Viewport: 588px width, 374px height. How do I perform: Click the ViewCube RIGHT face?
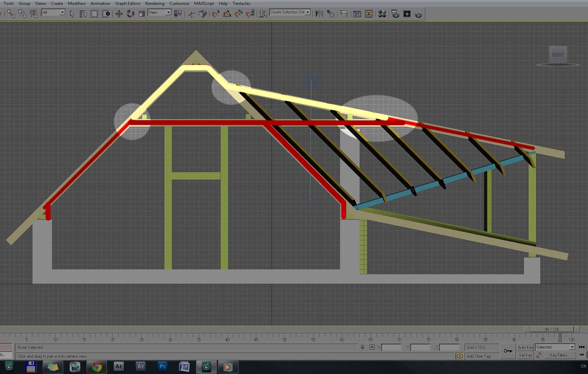tap(558, 55)
